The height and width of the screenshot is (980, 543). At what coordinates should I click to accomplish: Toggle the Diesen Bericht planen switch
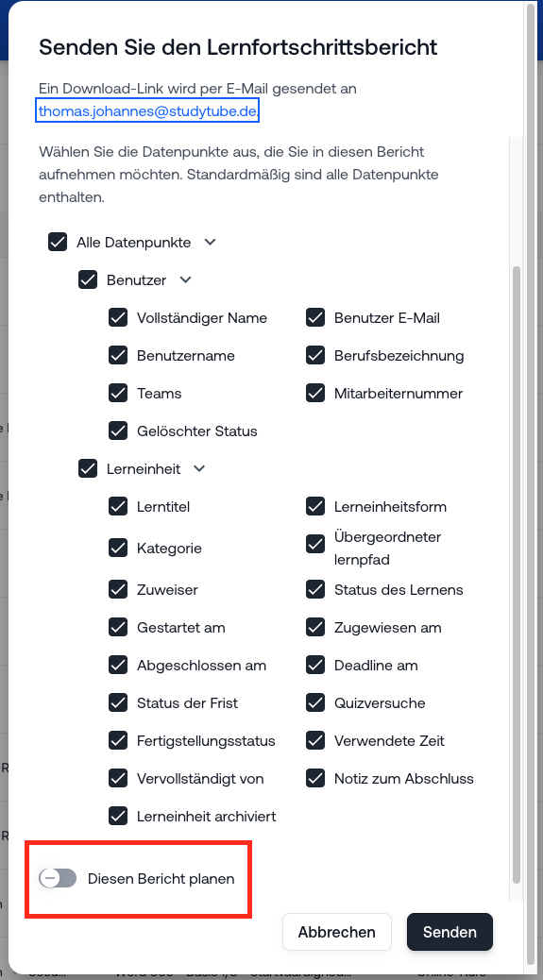pyautogui.click(x=58, y=878)
